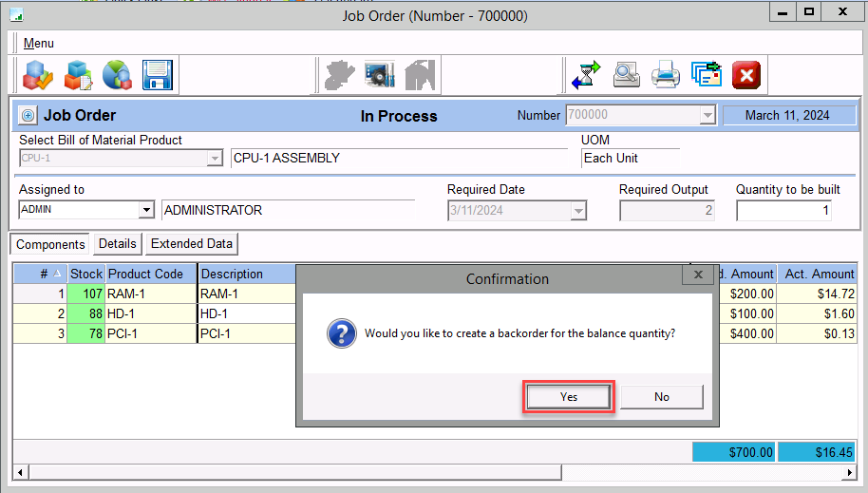
Task: Click the blocks with checkmark toolbar icon
Action: 38,74
